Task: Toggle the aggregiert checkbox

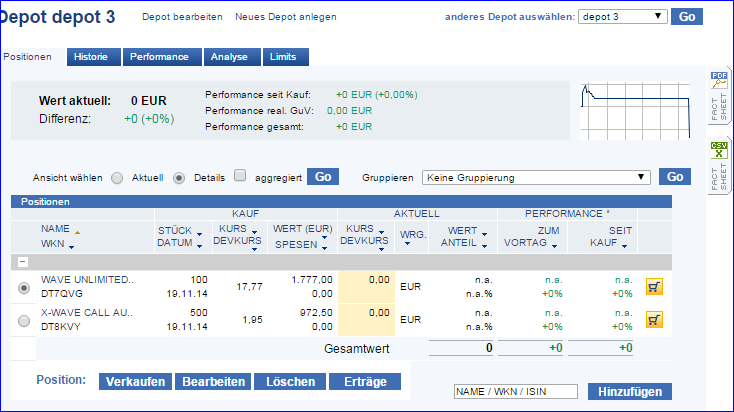Action: [240, 176]
